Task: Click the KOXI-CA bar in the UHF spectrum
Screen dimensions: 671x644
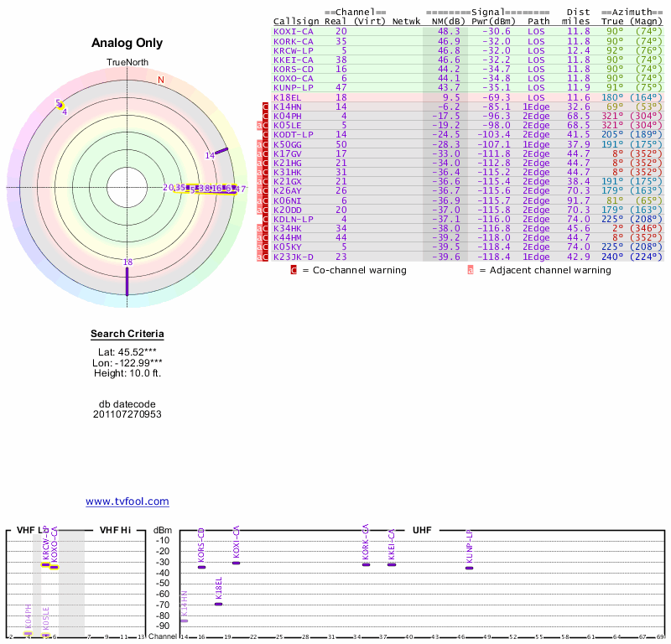Action: point(237,563)
